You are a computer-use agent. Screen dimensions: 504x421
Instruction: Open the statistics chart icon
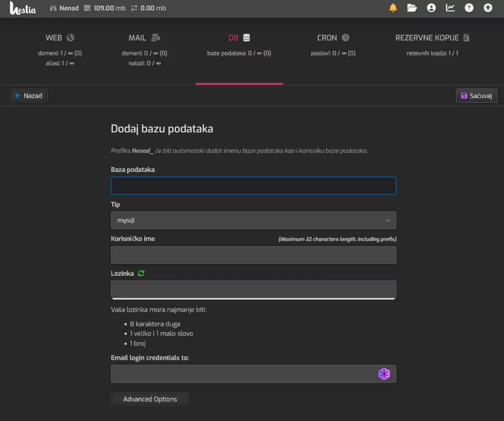click(450, 8)
